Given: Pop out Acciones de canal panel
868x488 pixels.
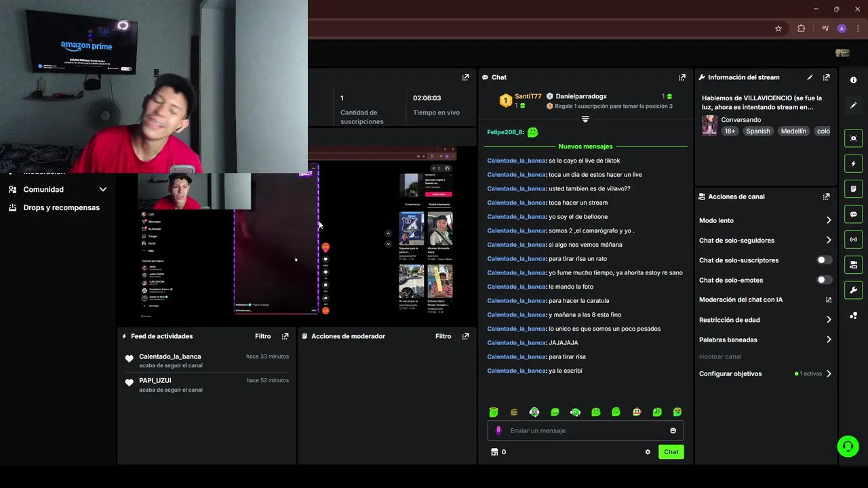Looking at the screenshot, I should click(x=826, y=197).
